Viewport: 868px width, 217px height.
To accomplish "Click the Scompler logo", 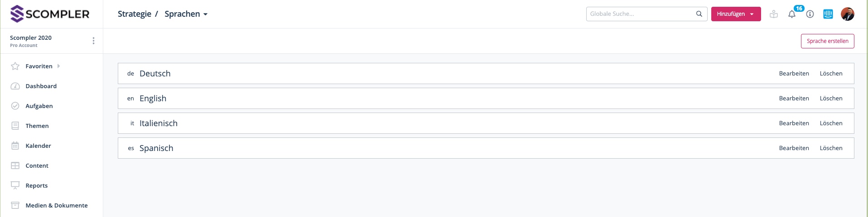I will pyautogui.click(x=50, y=14).
